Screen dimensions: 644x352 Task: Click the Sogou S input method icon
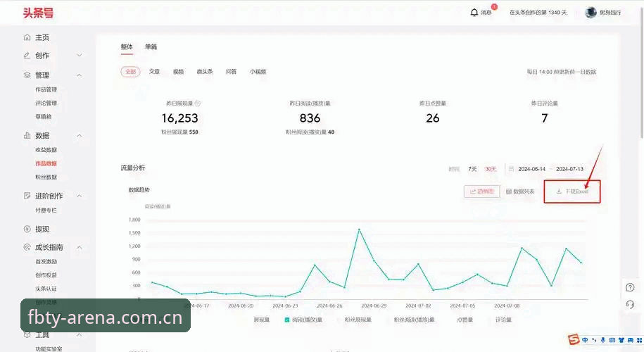(x=574, y=339)
